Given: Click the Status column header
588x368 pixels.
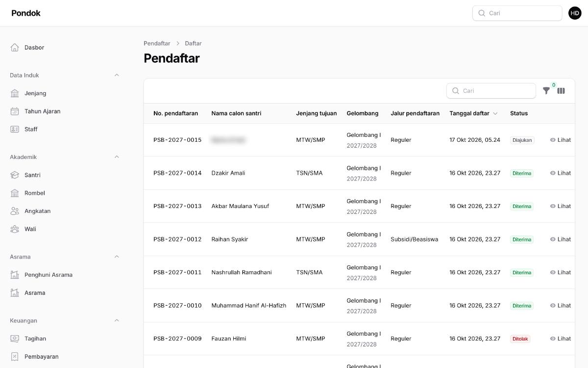Looking at the screenshot, I should pos(519,113).
